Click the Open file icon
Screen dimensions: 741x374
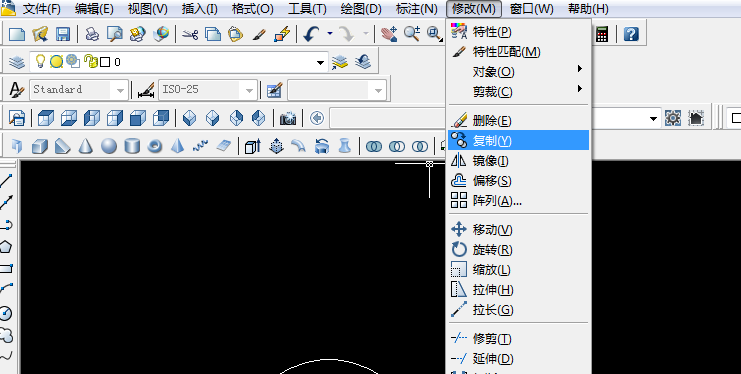(x=40, y=34)
